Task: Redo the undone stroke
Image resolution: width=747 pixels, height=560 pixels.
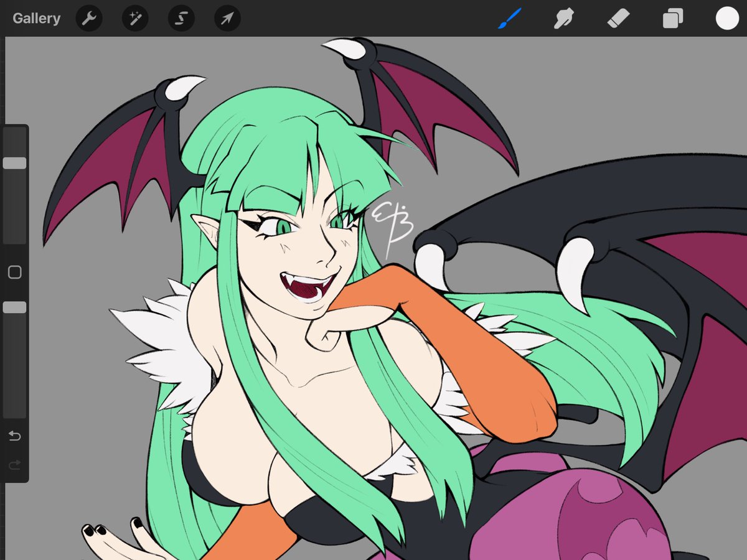Action: [x=15, y=464]
